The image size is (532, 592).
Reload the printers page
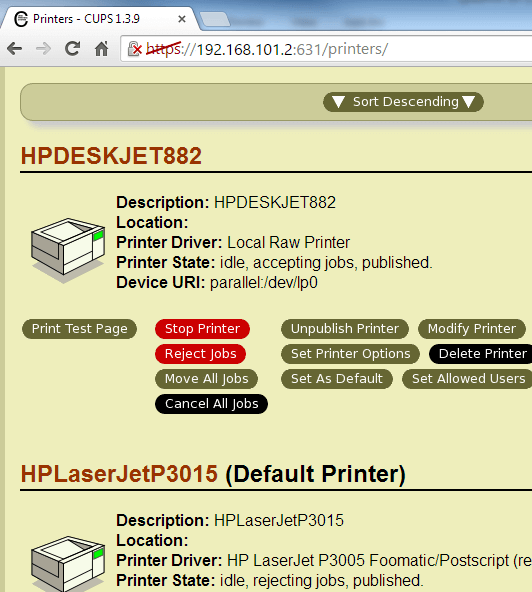(x=72, y=49)
